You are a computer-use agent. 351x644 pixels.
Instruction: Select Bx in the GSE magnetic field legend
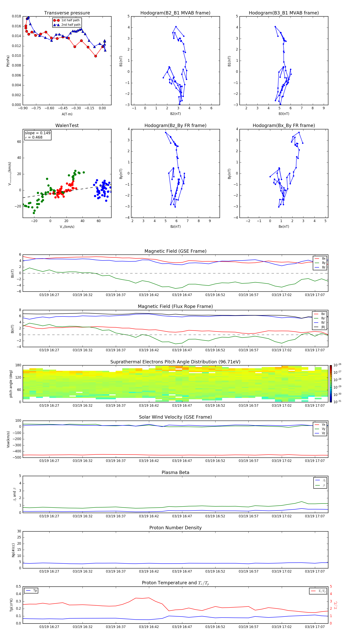[320, 259]
